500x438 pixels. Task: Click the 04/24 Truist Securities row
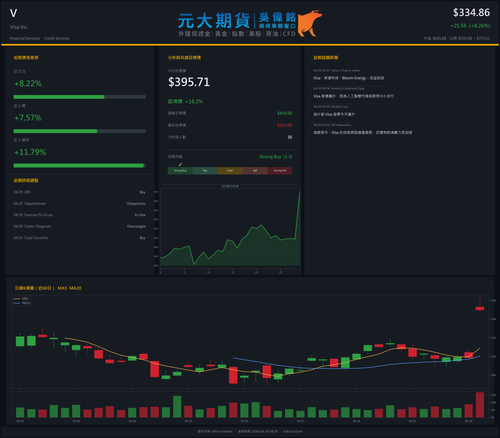point(80,238)
